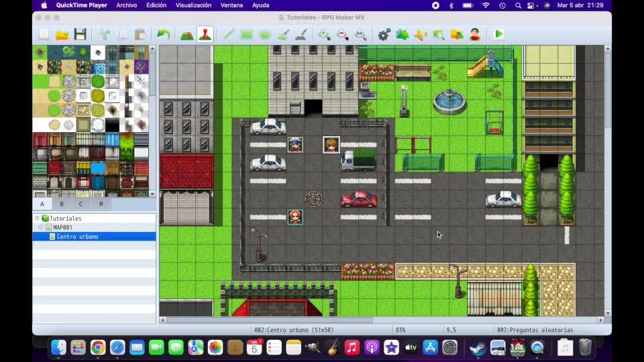This screenshot has width=644, height=362.
Task: Switch to Map editing mode
Action: [187, 34]
